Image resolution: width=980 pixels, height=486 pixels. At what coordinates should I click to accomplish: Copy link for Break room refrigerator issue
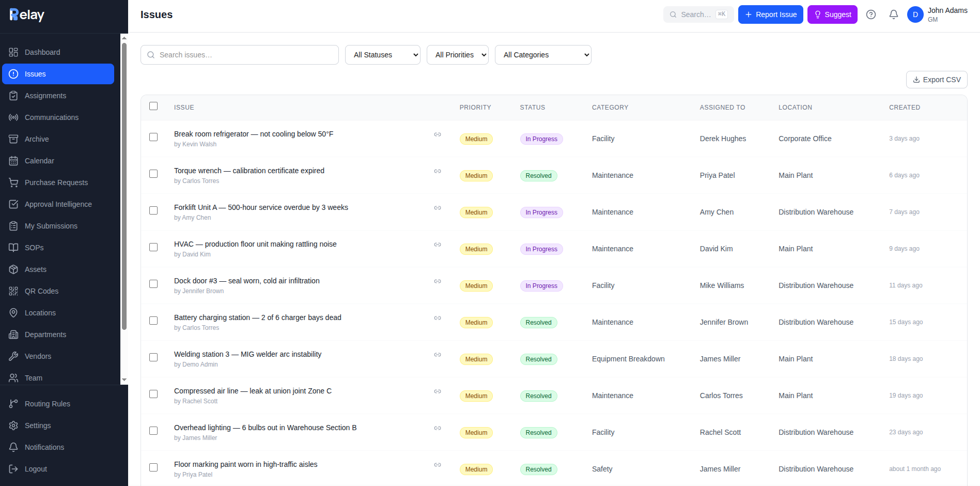pyautogui.click(x=438, y=134)
